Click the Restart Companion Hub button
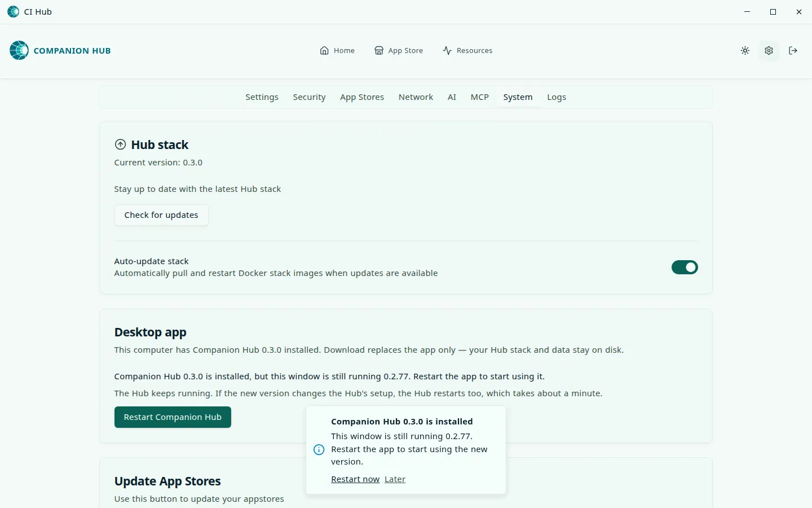This screenshot has height=508, width=812. (173, 417)
